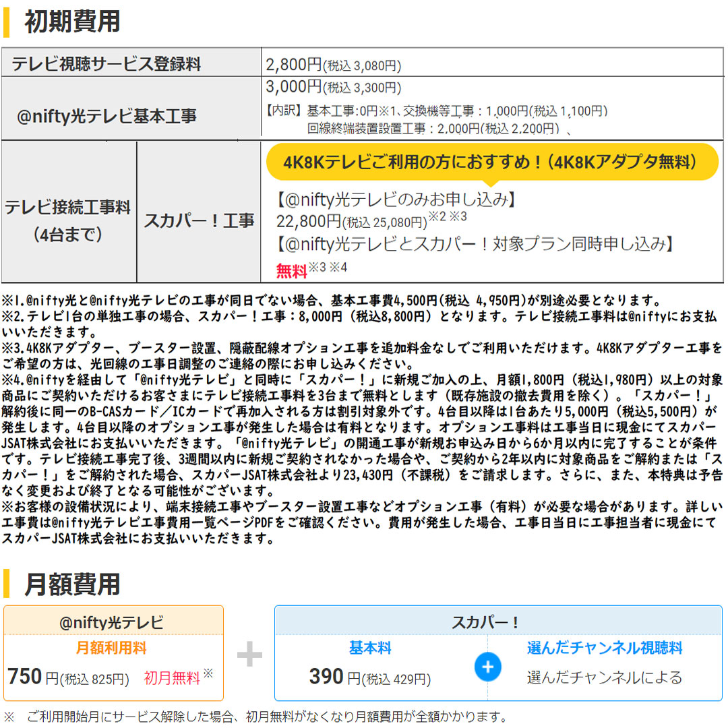Click footnote ※4 starting @niftyを経由して
The width and height of the screenshot is (728, 728).
pyautogui.click(x=362, y=435)
